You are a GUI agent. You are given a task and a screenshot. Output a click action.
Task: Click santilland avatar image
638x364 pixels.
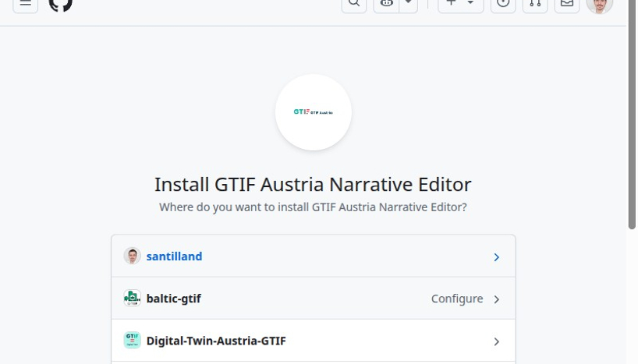(133, 256)
